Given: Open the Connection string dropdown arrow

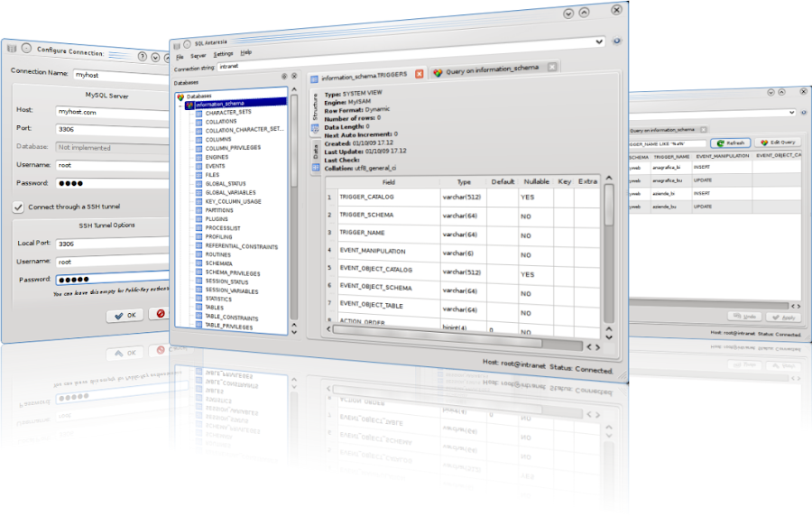Looking at the screenshot, I should click(x=599, y=41).
